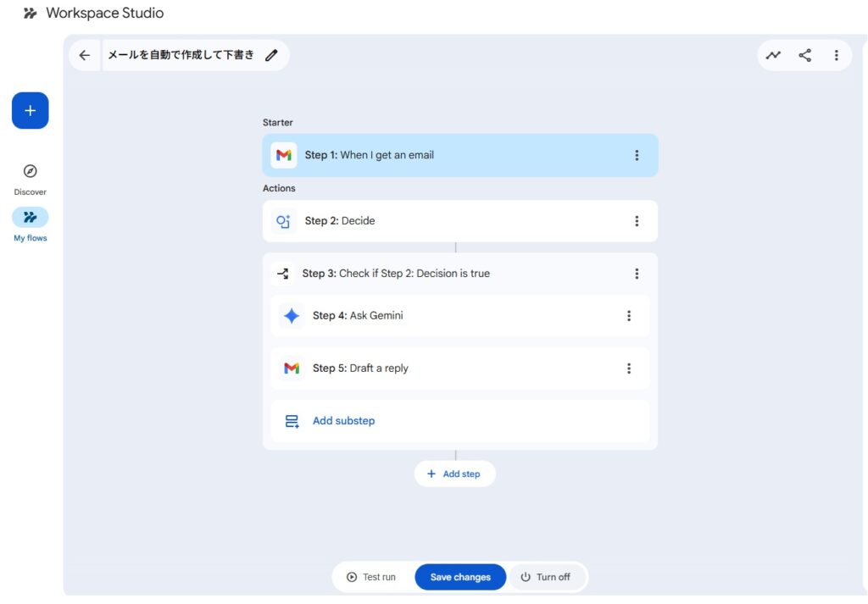Open the top-right flow options kebab menu

(x=836, y=56)
